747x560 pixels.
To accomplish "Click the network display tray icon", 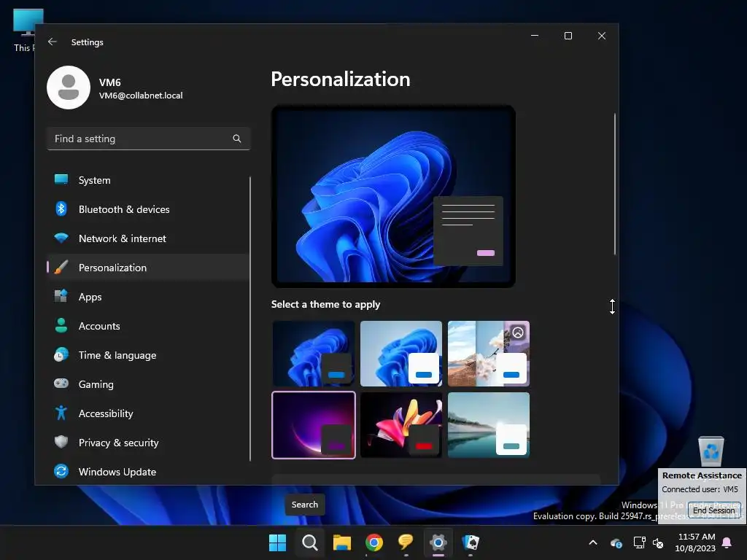I will pyautogui.click(x=639, y=542).
